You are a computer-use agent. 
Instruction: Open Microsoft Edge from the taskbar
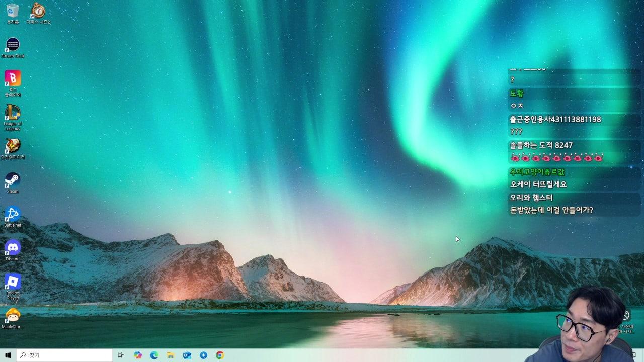[x=154, y=355]
